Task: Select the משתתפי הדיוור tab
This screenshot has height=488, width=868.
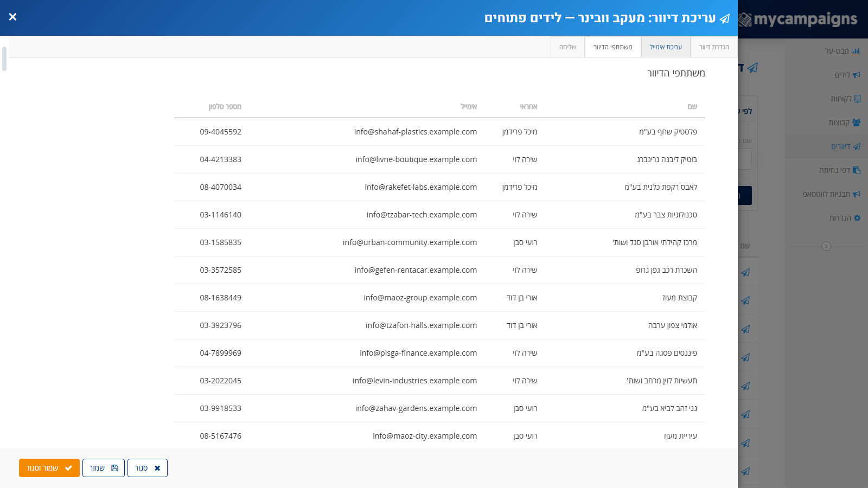Action: pos(613,47)
